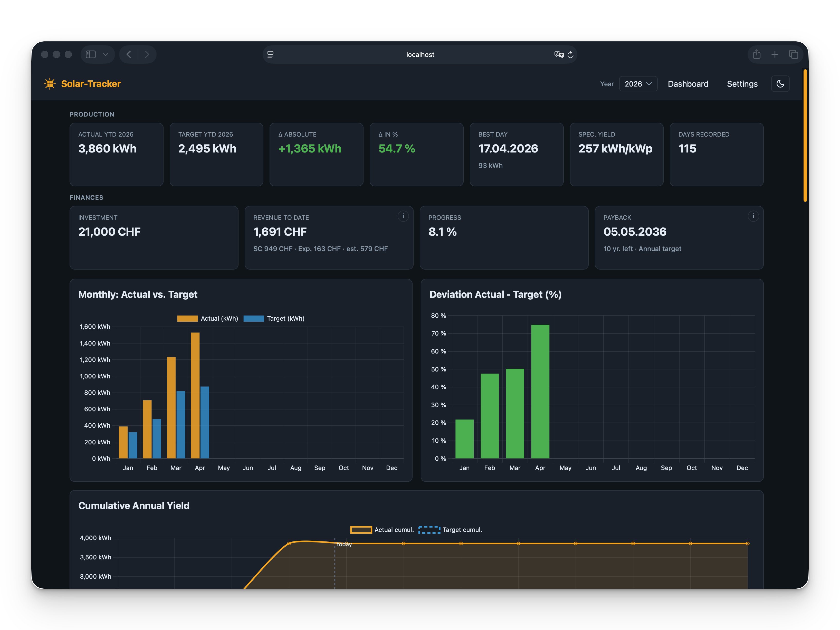Click the page vertical scrollbar
The width and height of the screenshot is (840, 630).
pyautogui.click(x=805, y=136)
